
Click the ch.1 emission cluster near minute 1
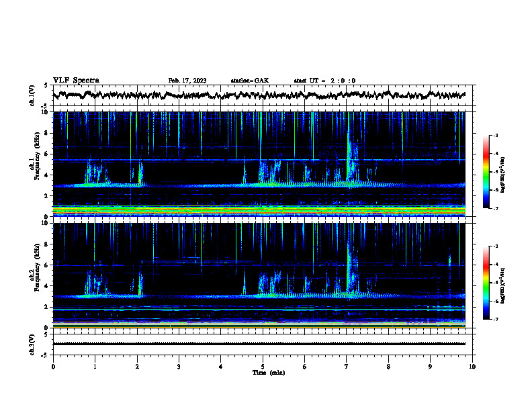coord(97,173)
